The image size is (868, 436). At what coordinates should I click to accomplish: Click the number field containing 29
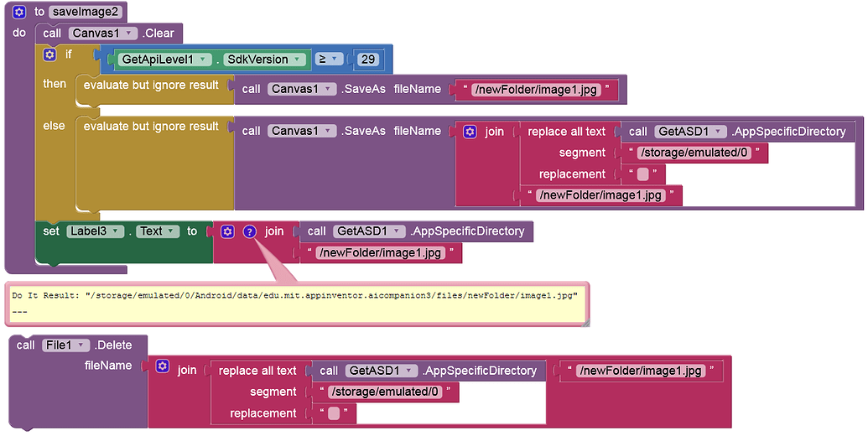[368, 60]
